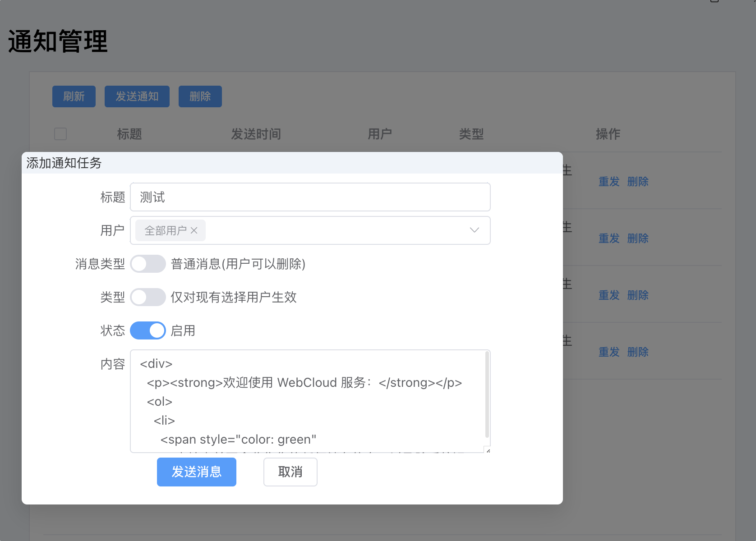This screenshot has height=541, width=756.
Task: Click the 标题 input field containing 测试
Action: coord(310,197)
